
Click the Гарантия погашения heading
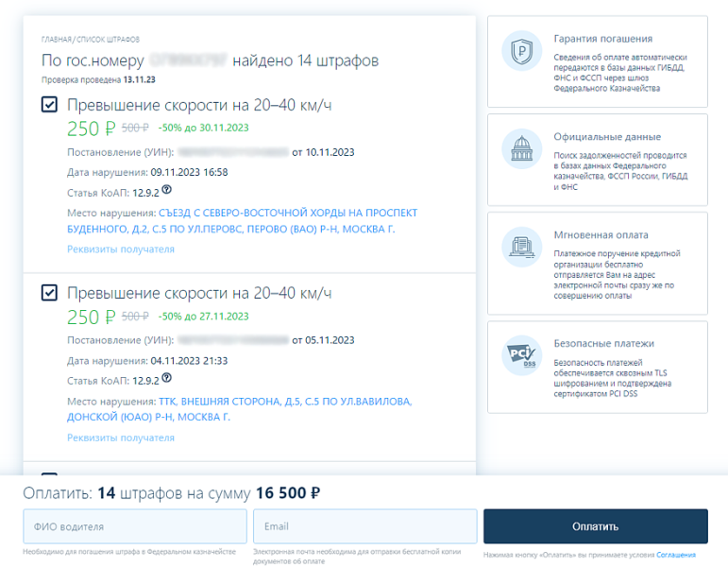(x=603, y=39)
